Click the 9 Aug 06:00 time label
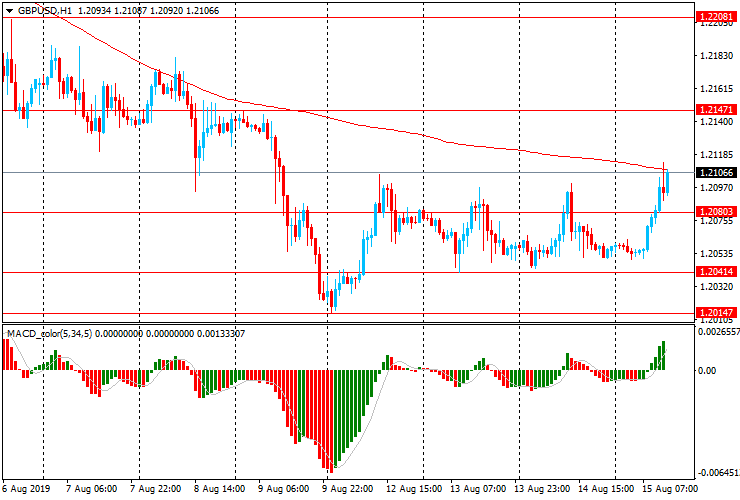Image resolution: width=740 pixels, height=500 pixels. (x=284, y=488)
